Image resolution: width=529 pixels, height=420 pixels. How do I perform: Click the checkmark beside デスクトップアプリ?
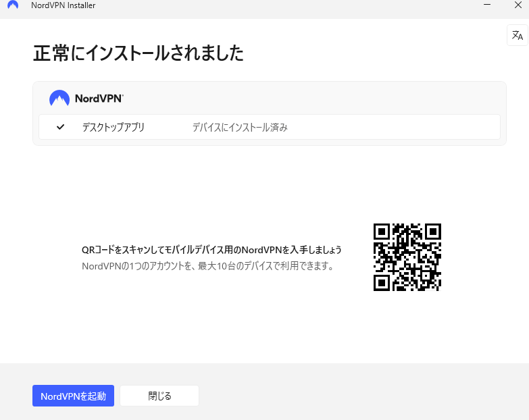point(60,127)
